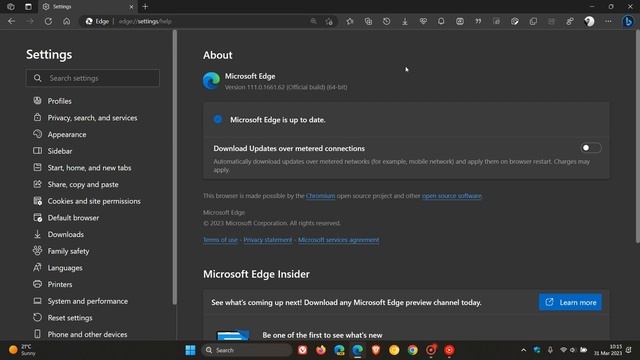The height and width of the screenshot is (360, 640).
Task: Show hidden system tray icons
Action: [x=523, y=350]
